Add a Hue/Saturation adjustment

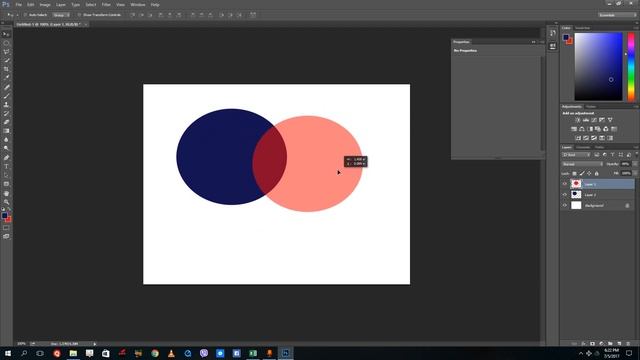click(574, 129)
